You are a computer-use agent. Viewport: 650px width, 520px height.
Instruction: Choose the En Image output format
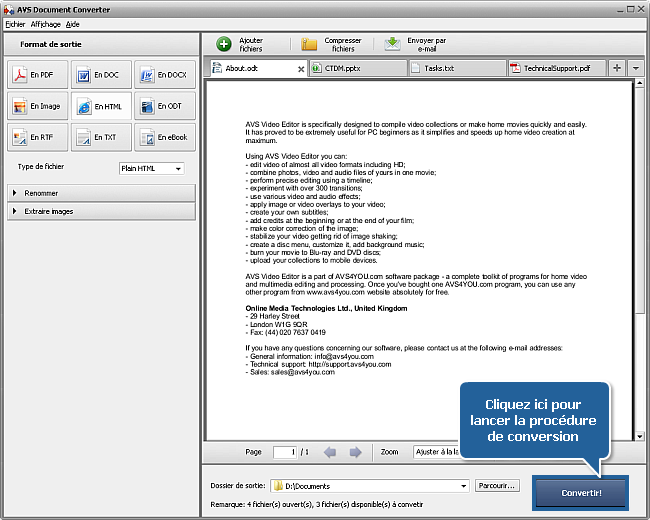pyautogui.click(x=37, y=106)
